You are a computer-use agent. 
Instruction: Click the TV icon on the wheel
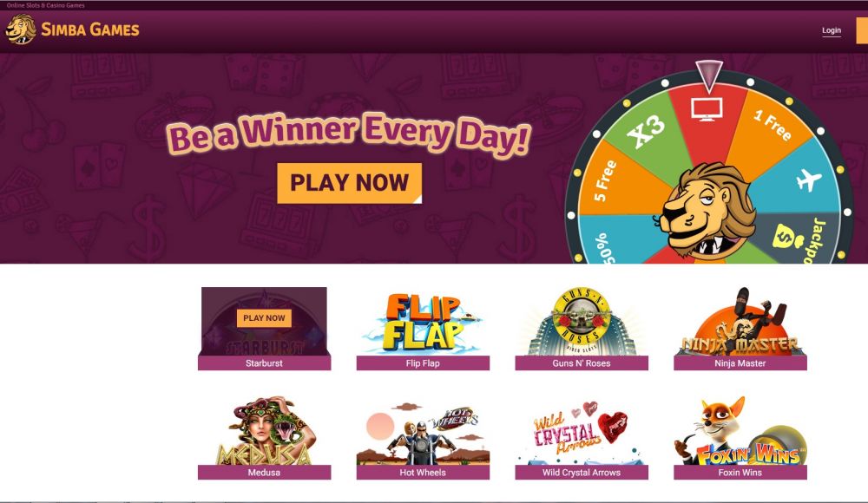tap(707, 109)
